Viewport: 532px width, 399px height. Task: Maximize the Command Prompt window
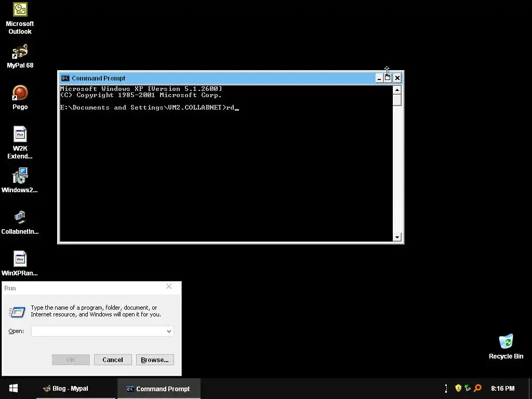[x=388, y=78]
